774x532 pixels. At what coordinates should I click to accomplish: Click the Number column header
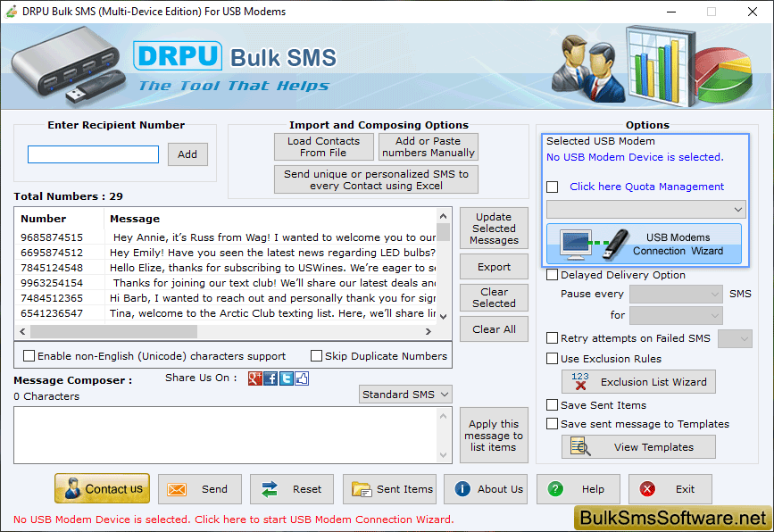pos(60,219)
